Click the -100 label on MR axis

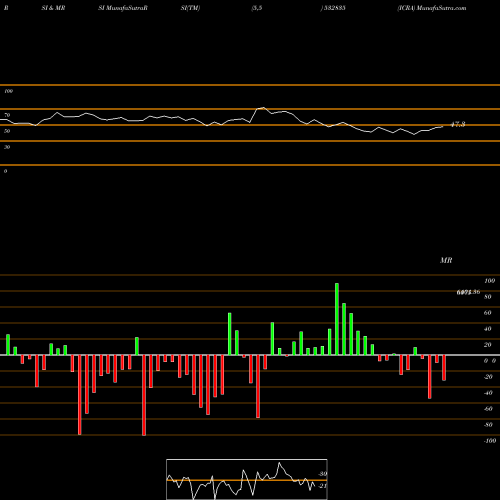click(490, 441)
